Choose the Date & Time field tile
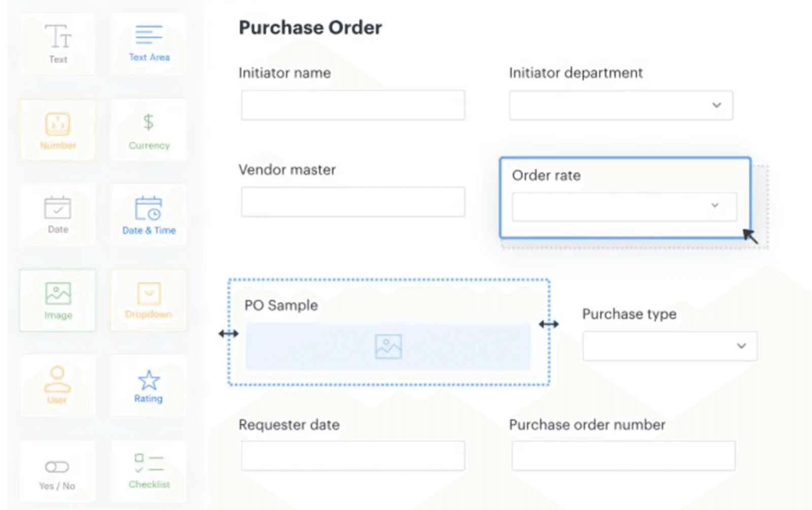The height and width of the screenshot is (510, 812). 149,214
